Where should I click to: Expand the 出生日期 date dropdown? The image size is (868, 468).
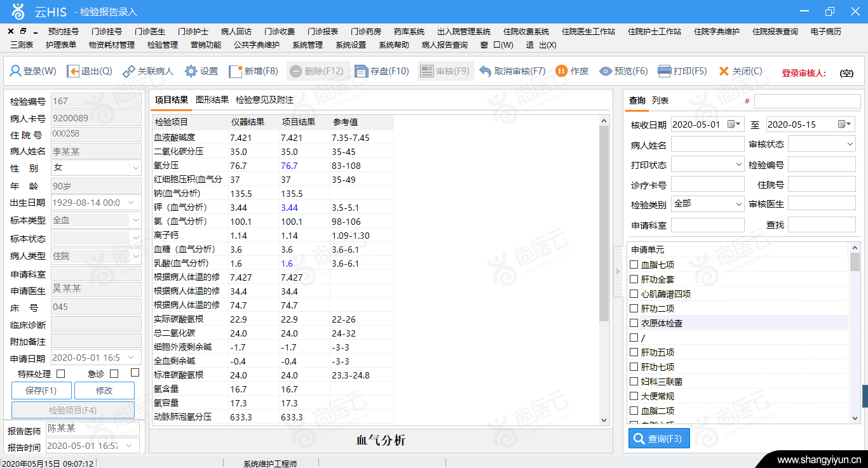point(132,203)
